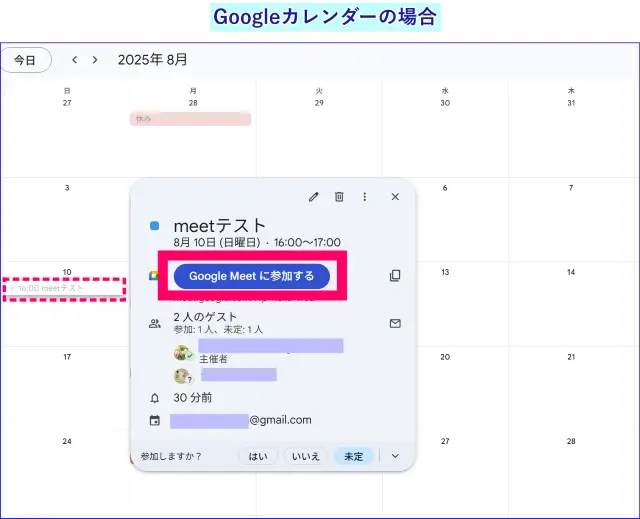Select date 30 in 水 column
Screen dimensions: 640x519
point(445,103)
